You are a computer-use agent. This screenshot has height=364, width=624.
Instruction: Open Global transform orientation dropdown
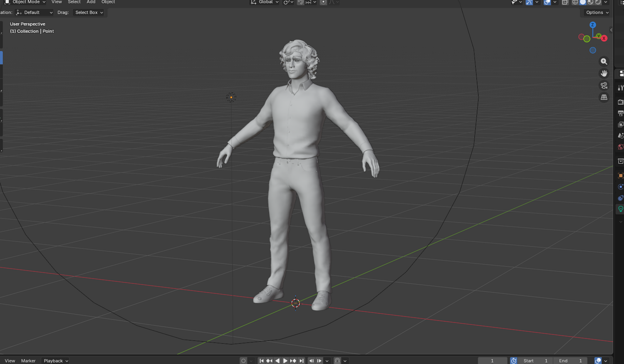point(265,2)
